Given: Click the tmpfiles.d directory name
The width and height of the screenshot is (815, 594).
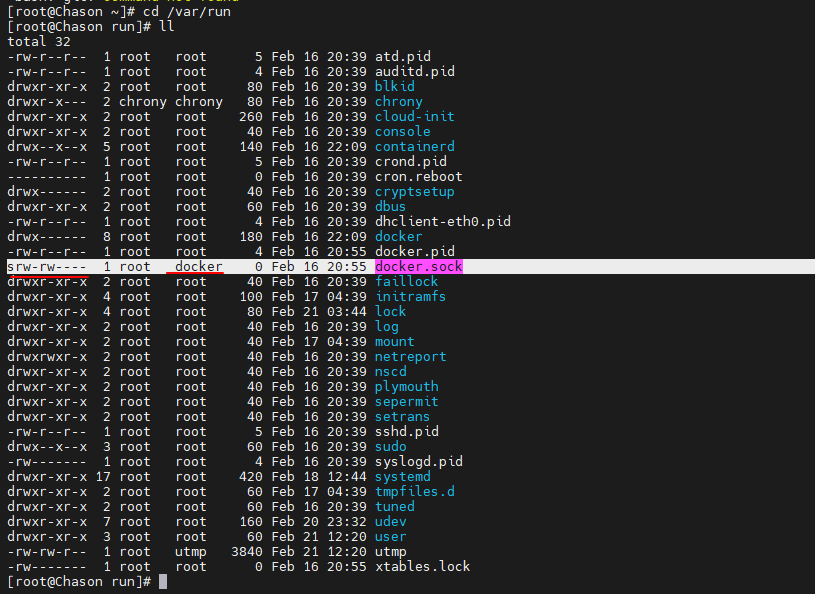Looking at the screenshot, I should pyautogui.click(x=415, y=492).
